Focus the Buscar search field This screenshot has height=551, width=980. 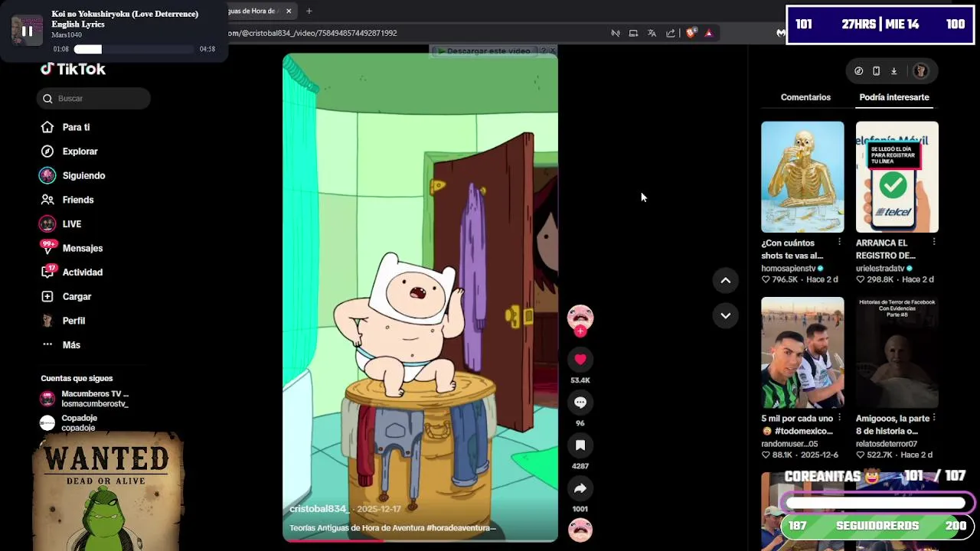click(x=93, y=98)
